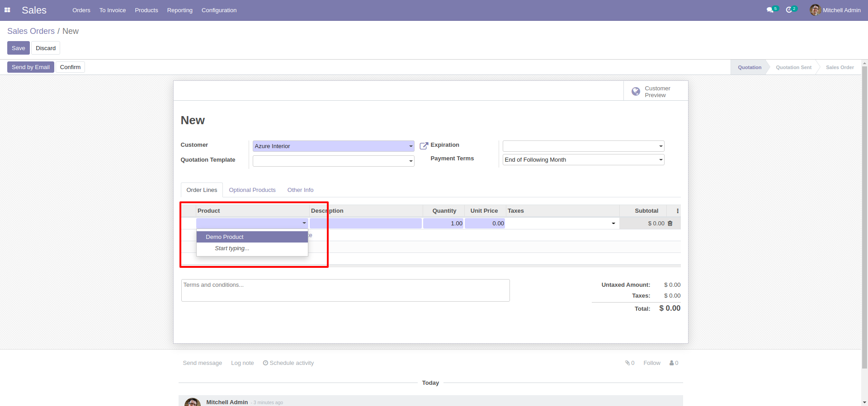This screenshot has height=406, width=868.
Task: Click the Terms and conditions text area
Action: click(345, 290)
